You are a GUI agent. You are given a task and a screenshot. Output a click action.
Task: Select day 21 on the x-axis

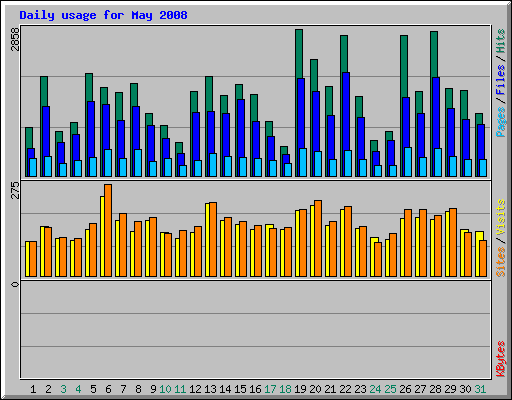(x=330, y=389)
